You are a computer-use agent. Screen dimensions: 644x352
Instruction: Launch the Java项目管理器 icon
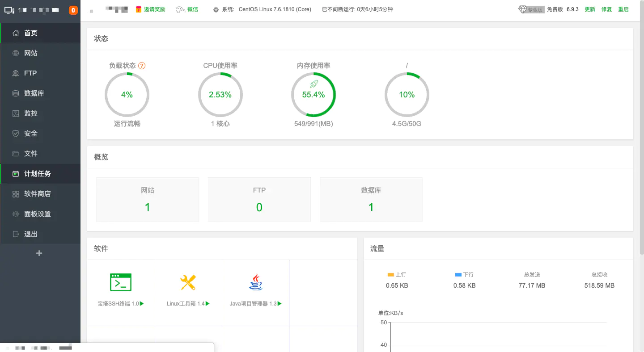point(256,282)
